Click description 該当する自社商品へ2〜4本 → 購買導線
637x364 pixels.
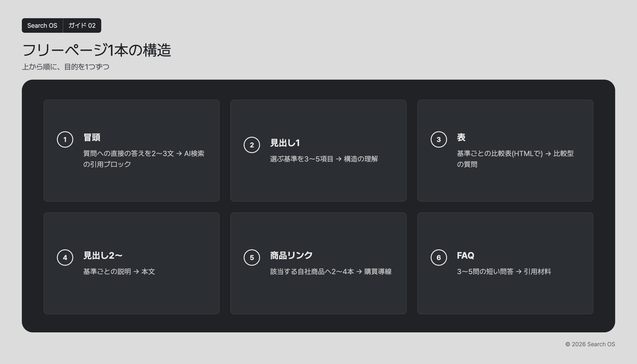331,271
